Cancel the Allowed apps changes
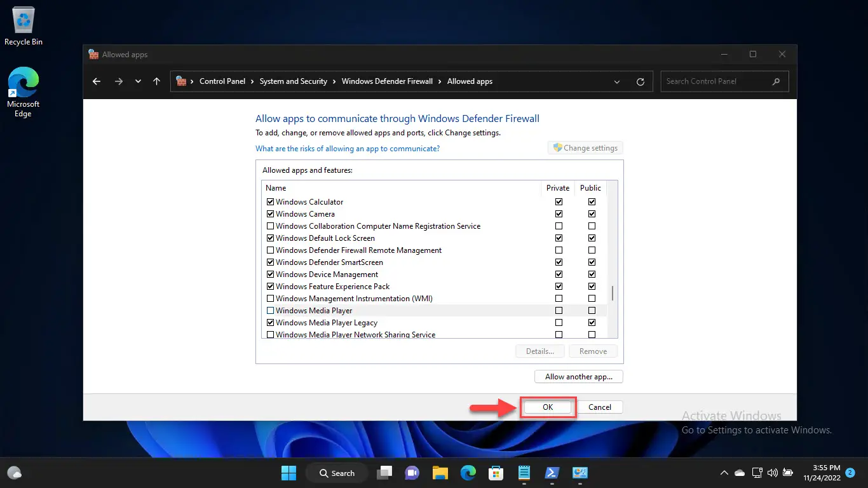This screenshot has width=868, height=488. [x=600, y=407]
